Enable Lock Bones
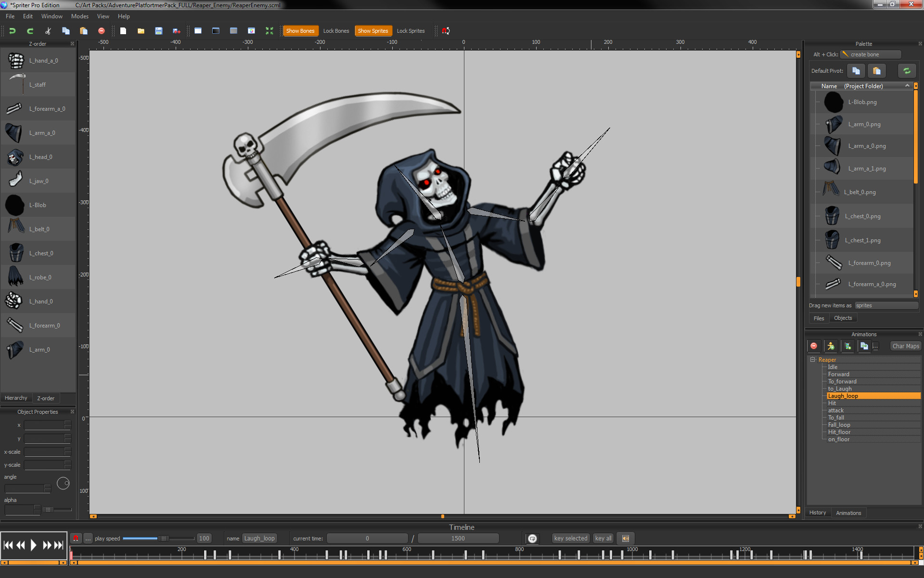The width and height of the screenshot is (924, 578). 335,30
